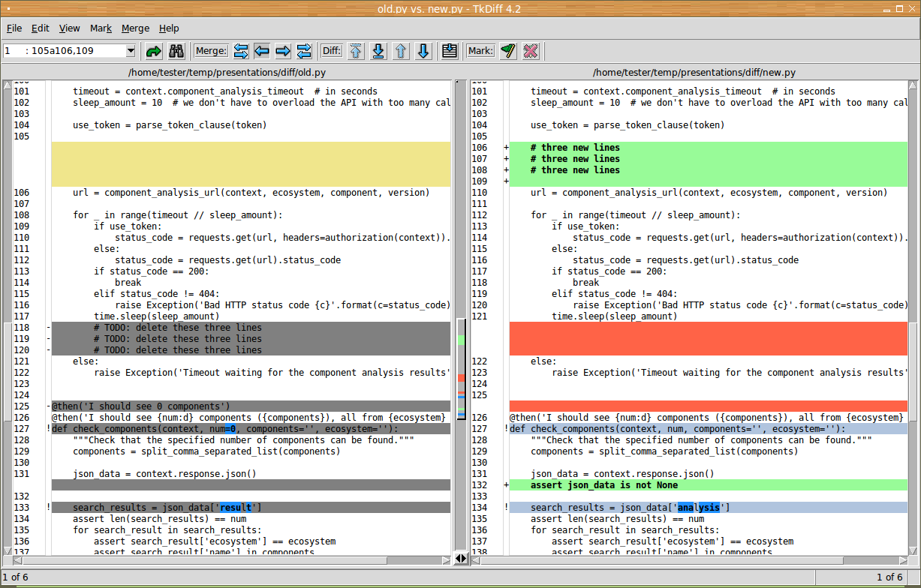The width and height of the screenshot is (921, 588).
Task: Click the pane splitter handle at bottom center
Action: point(461,559)
